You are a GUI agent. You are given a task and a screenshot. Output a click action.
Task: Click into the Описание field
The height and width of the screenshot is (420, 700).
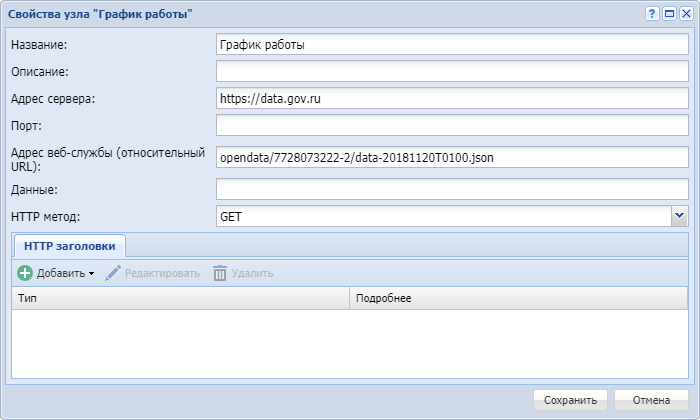coord(451,72)
